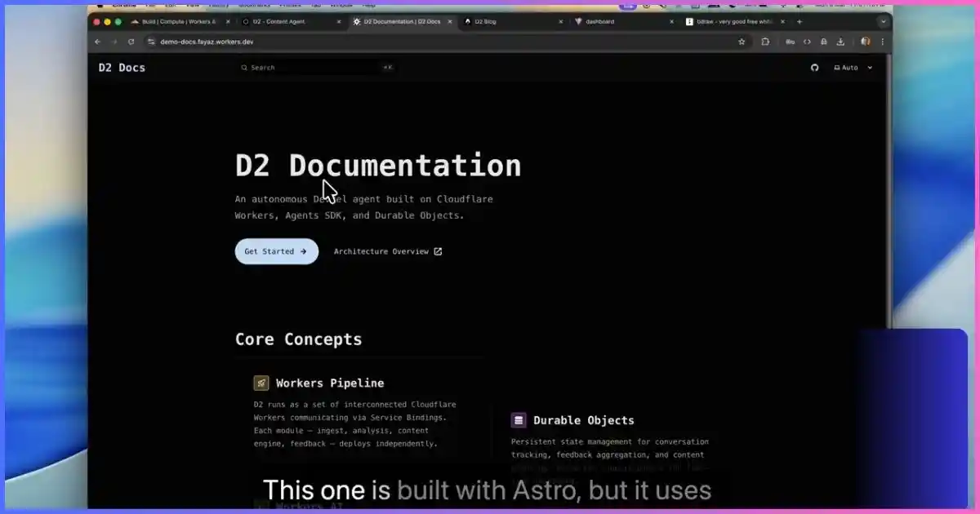
Task: Click the Workers Pipeline rocket icon
Action: (x=261, y=383)
